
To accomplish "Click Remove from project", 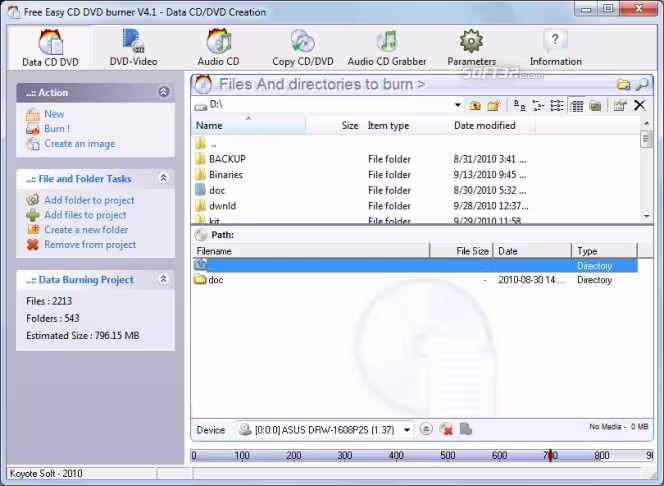I will pos(90,244).
